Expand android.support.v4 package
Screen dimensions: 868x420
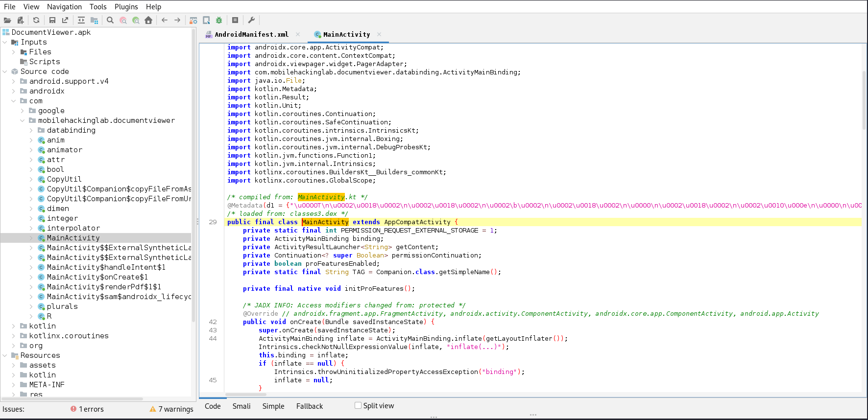tap(14, 81)
